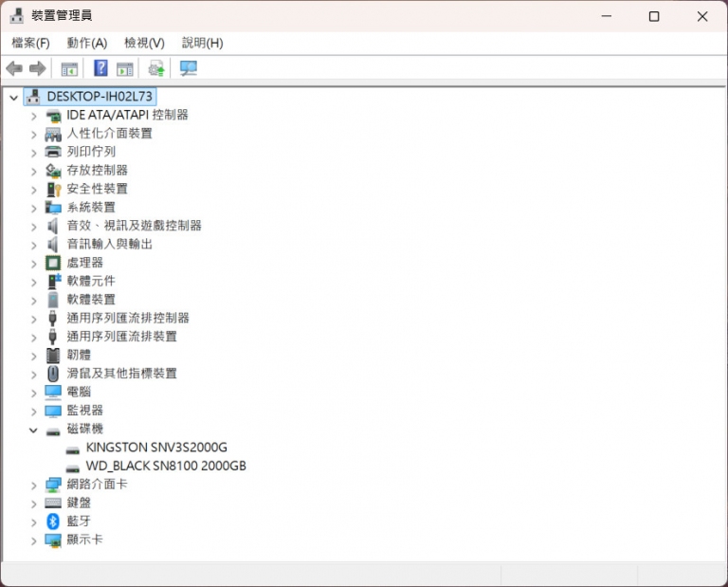The width and height of the screenshot is (728, 587).
Task: Click the keyboard icon for 鍵盤
Action: coord(53,503)
